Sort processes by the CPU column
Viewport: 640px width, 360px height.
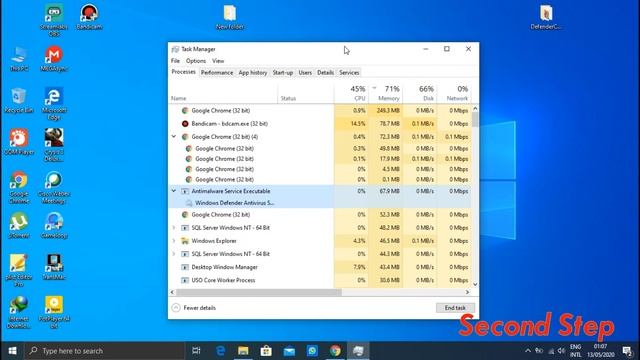pyautogui.click(x=351, y=93)
